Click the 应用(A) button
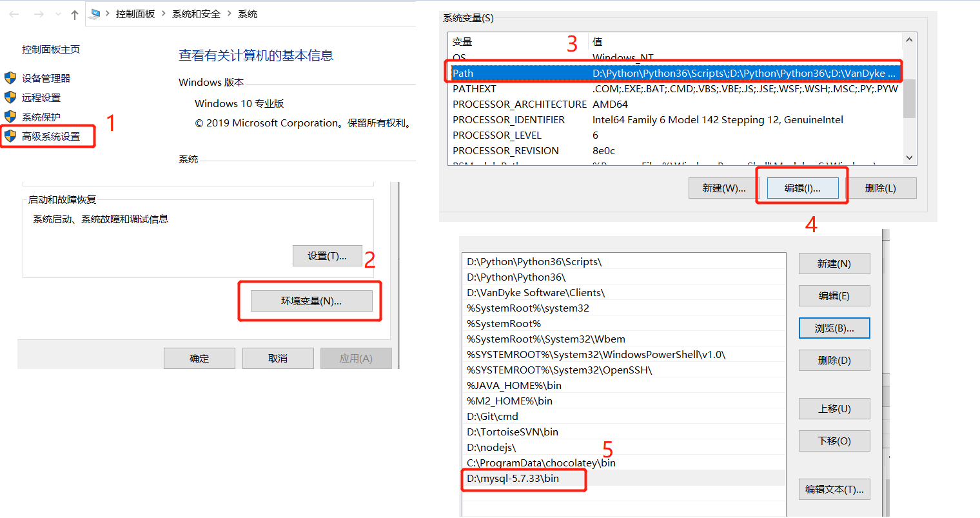The width and height of the screenshot is (980, 518). 356,359
